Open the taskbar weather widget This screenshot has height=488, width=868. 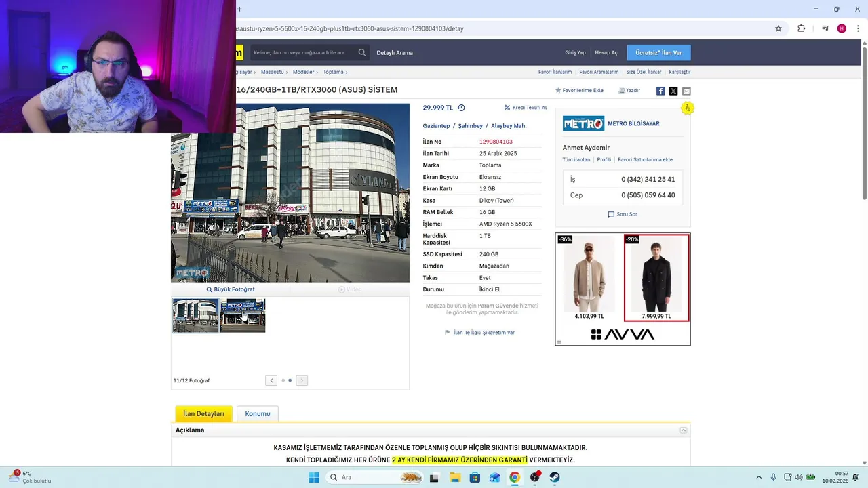click(x=31, y=477)
